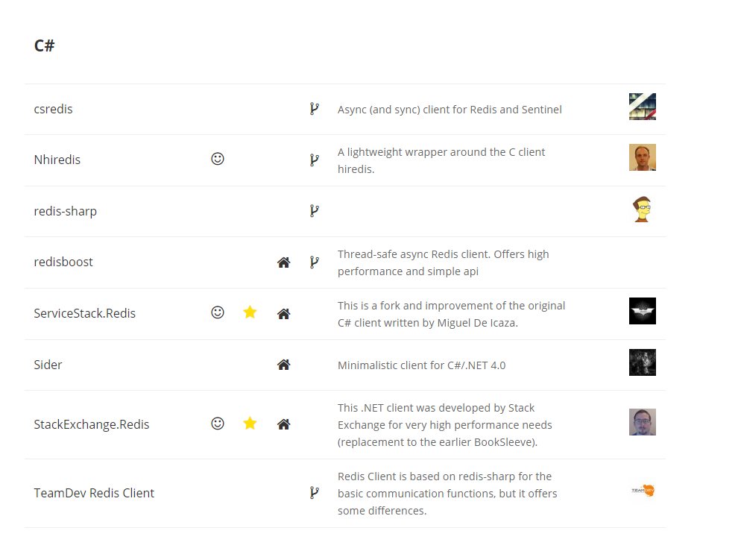Screen dimensions: 741x560
Task: Open the repository icon for Nhiredis
Action: click(315, 160)
